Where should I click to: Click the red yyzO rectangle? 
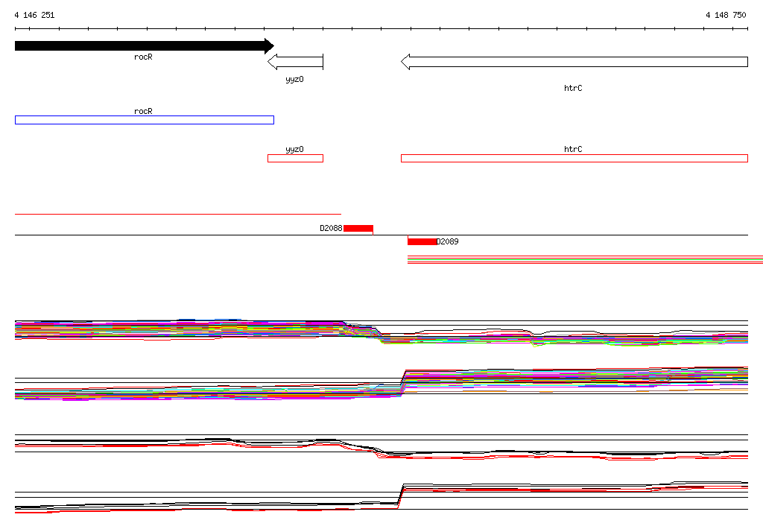295,158
